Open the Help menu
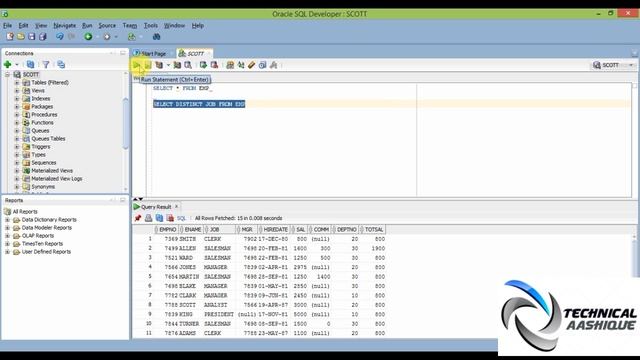640x360 pixels. click(198, 25)
